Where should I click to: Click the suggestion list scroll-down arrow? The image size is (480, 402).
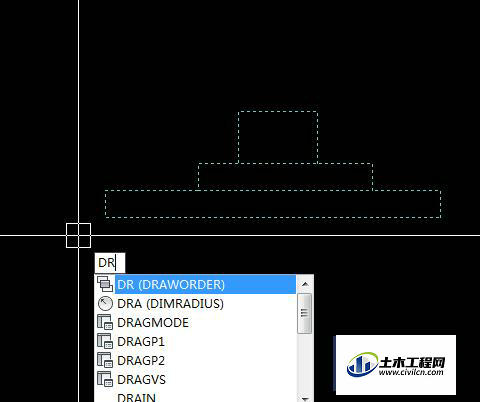tap(305, 398)
